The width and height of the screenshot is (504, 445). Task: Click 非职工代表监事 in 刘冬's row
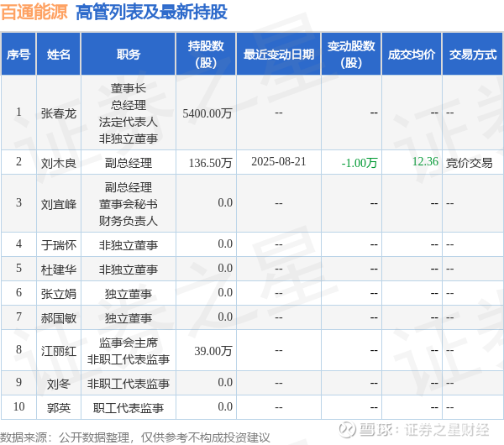coord(129,384)
